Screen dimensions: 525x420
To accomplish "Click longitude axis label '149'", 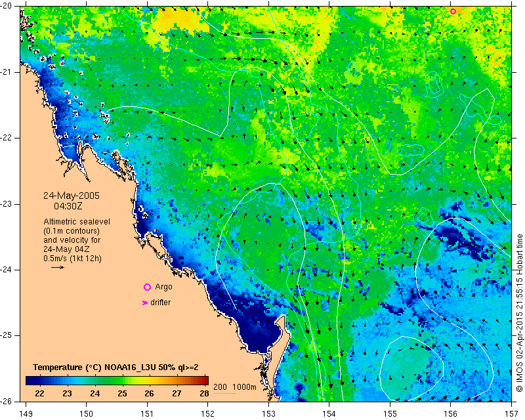I will (26, 414).
